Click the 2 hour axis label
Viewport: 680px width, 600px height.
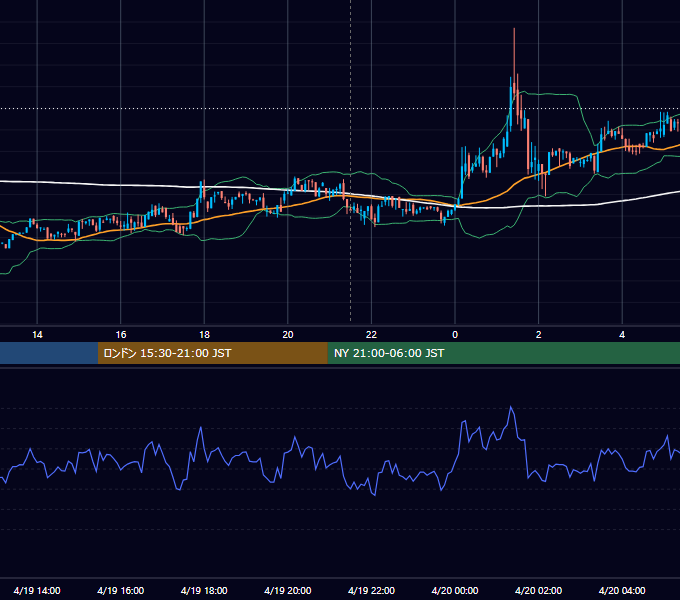(539, 335)
